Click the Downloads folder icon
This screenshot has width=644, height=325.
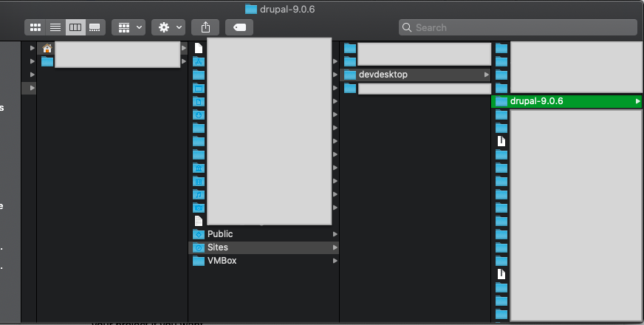coord(199,114)
